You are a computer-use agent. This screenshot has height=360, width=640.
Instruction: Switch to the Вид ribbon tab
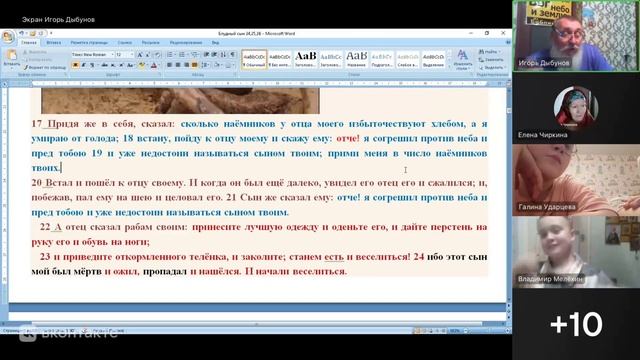coord(215,42)
